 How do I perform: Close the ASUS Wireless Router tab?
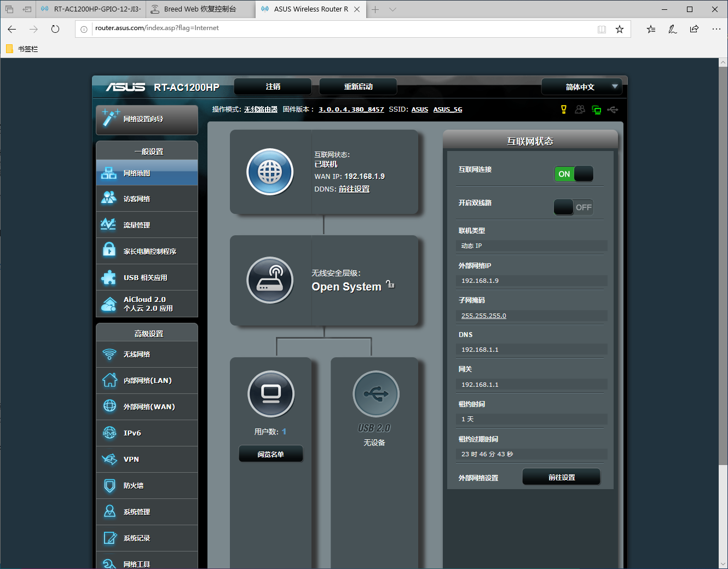point(357,9)
